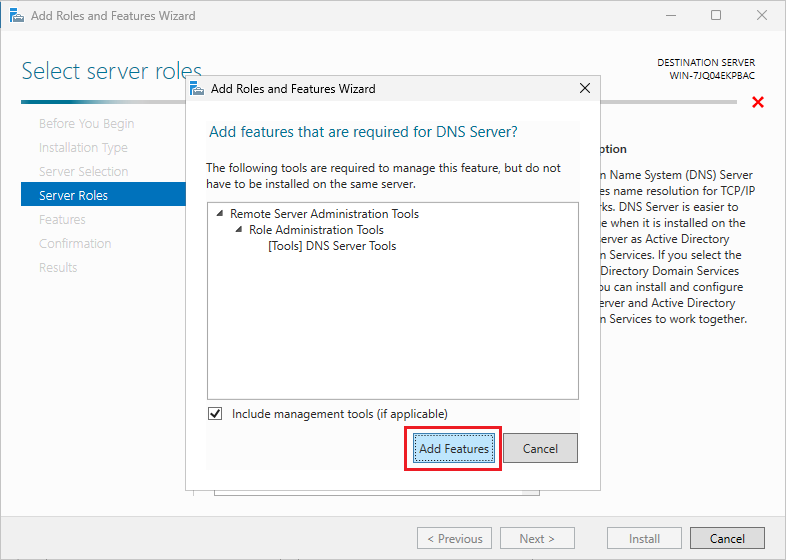Toggle Include management tools checkbox
Screen dimensions: 786x560
tap(215, 414)
